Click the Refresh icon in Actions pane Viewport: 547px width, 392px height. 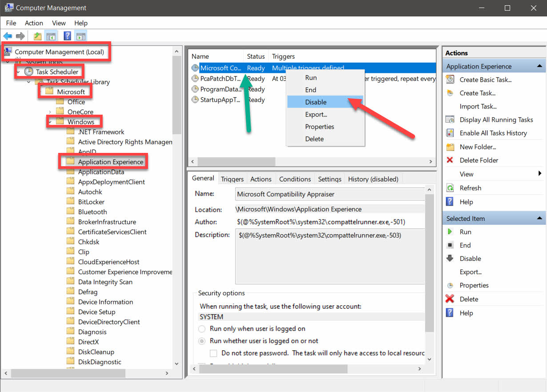450,188
